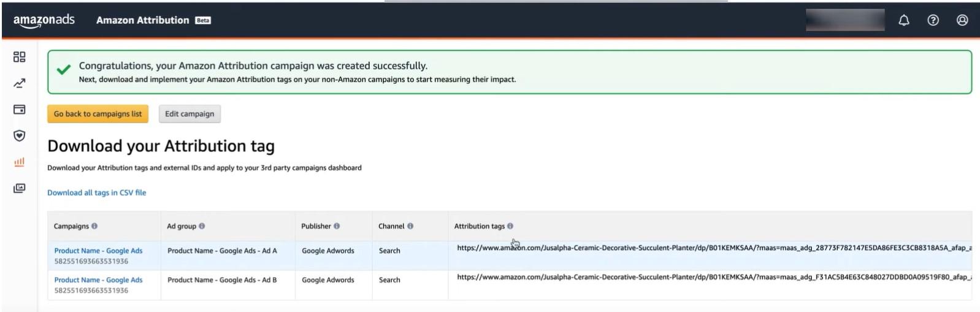Click the info icon next to Ad group
This screenshot has height=312, width=980.
202,226
